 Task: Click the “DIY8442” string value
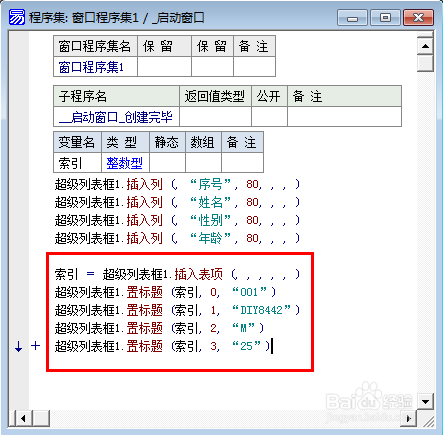[262, 310]
